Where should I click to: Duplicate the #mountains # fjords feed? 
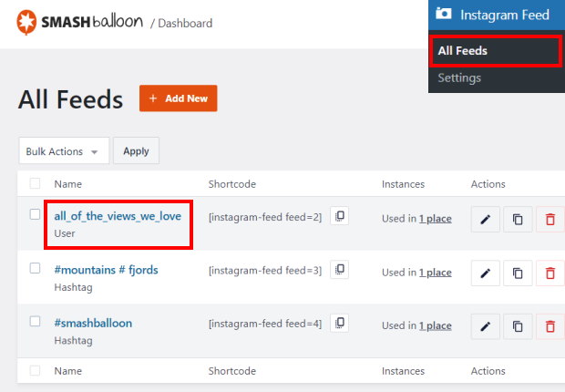coord(518,273)
